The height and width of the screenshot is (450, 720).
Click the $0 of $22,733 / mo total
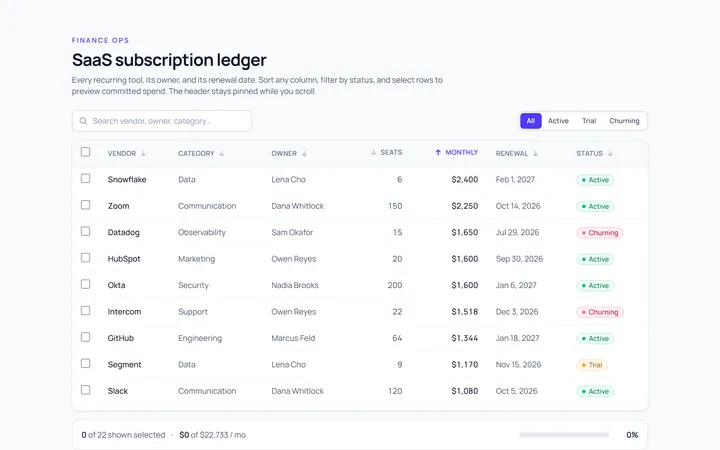point(212,435)
